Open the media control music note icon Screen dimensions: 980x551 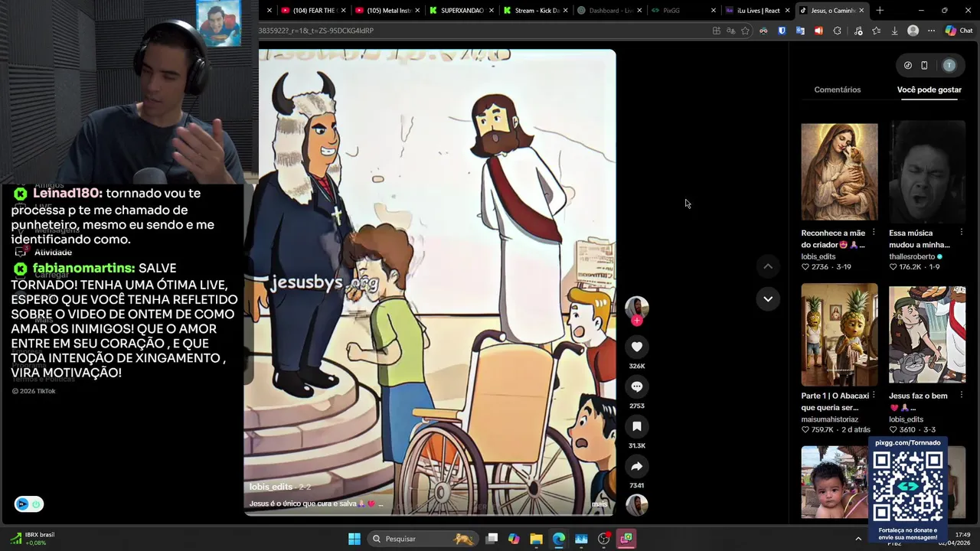[857, 31]
